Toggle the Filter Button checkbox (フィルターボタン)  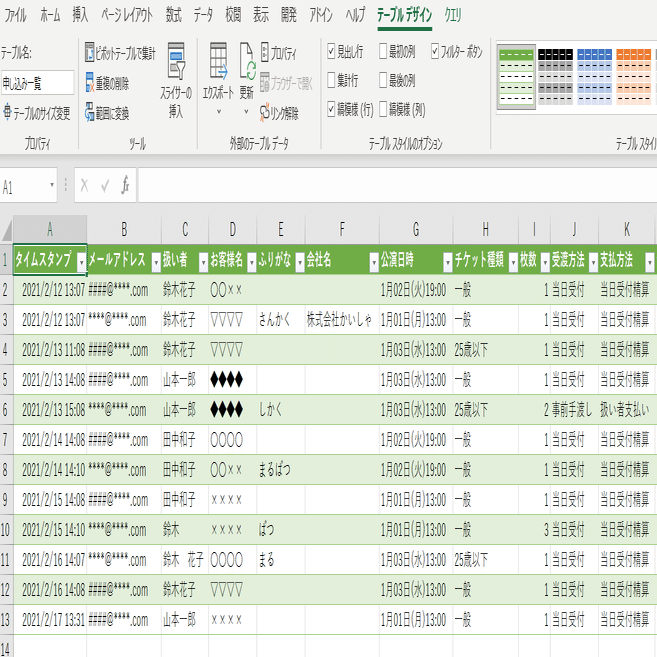tap(435, 52)
